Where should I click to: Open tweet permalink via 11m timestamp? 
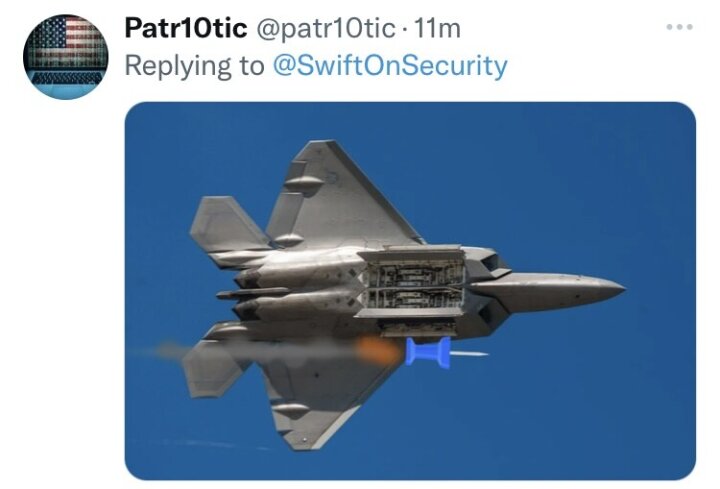tap(437, 29)
